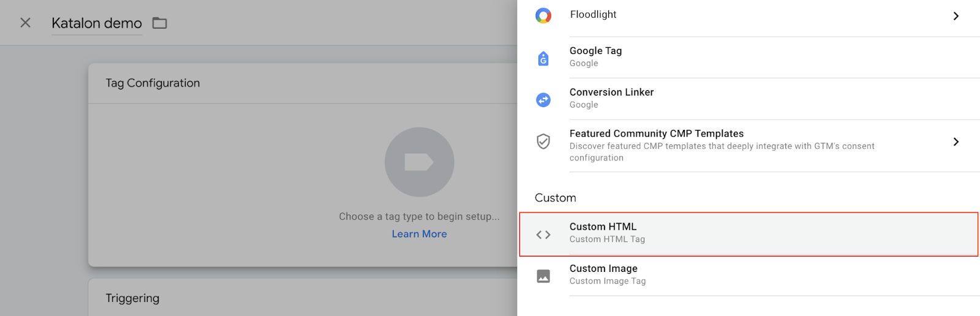Open the folder icon beside Katalon demo
The image size is (980, 316).
[x=160, y=23]
